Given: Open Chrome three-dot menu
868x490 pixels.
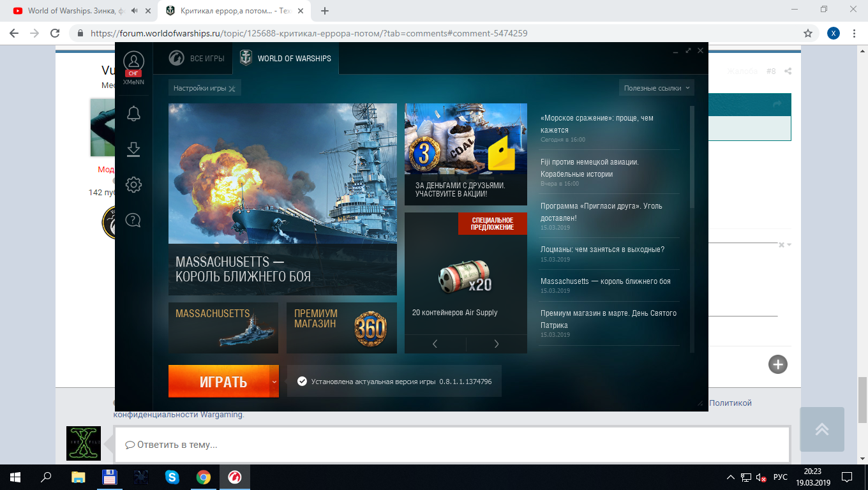Looking at the screenshot, I should 855,33.
